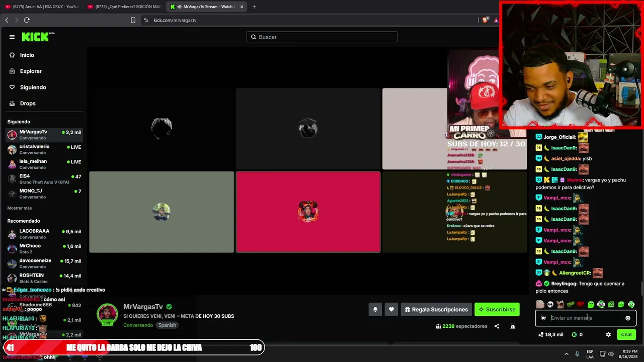Open cristalvalerio channel in sidebar
Image resolution: width=644 pixels, height=362 pixels.
coord(44,149)
